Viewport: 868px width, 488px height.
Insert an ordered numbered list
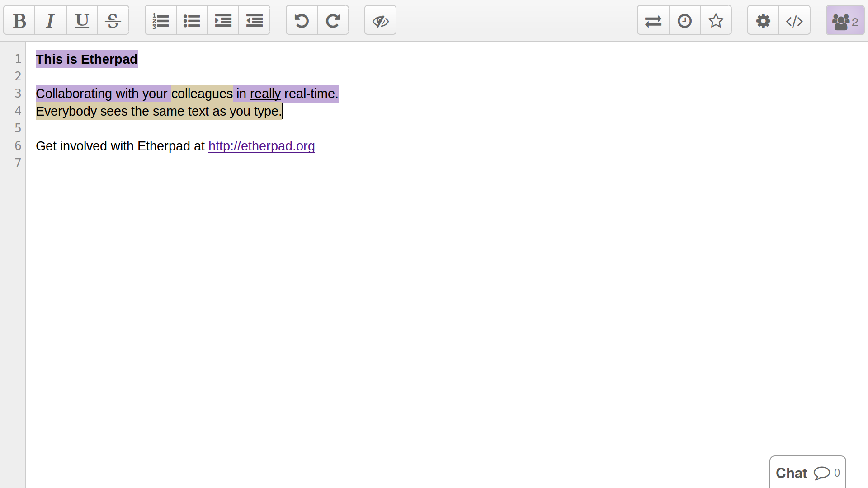coord(160,20)
